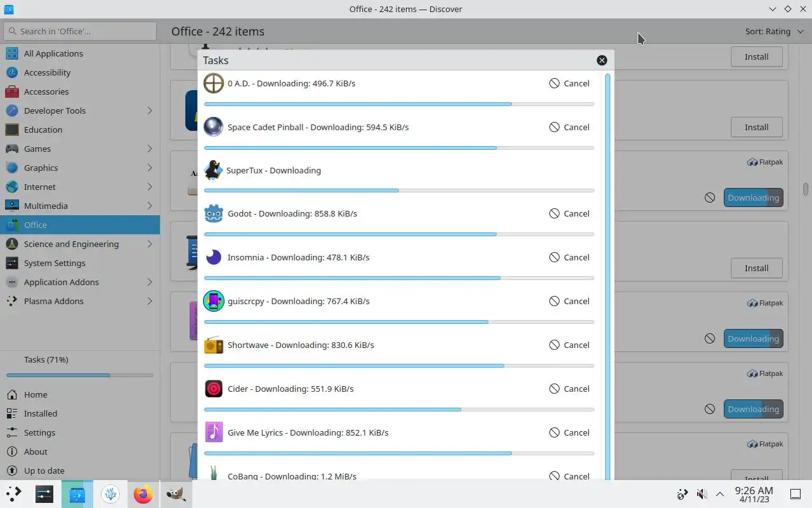Click the Shortwave radio icon

click(x=214, y=345)
